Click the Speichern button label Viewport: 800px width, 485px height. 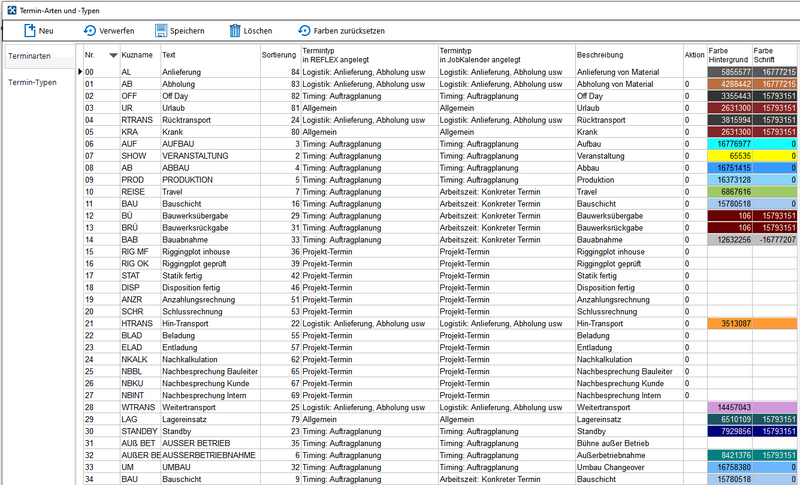[187, 31]
